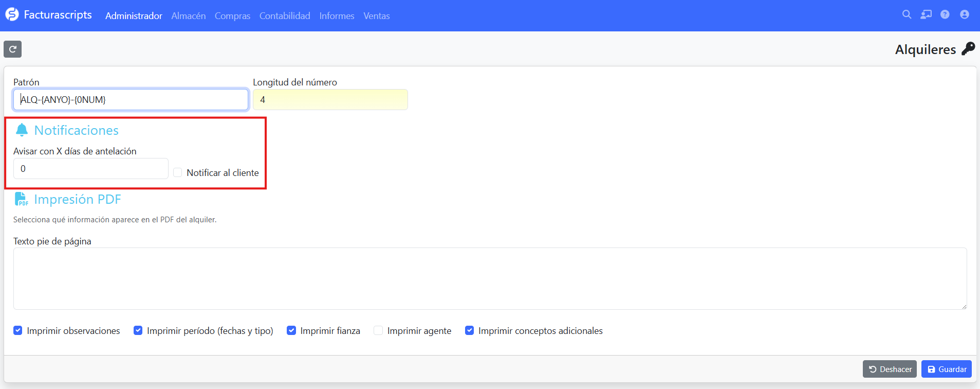This screenshot has width=980, height=389.
Task: Open the help question mark icon
Action: pos(945,14)
